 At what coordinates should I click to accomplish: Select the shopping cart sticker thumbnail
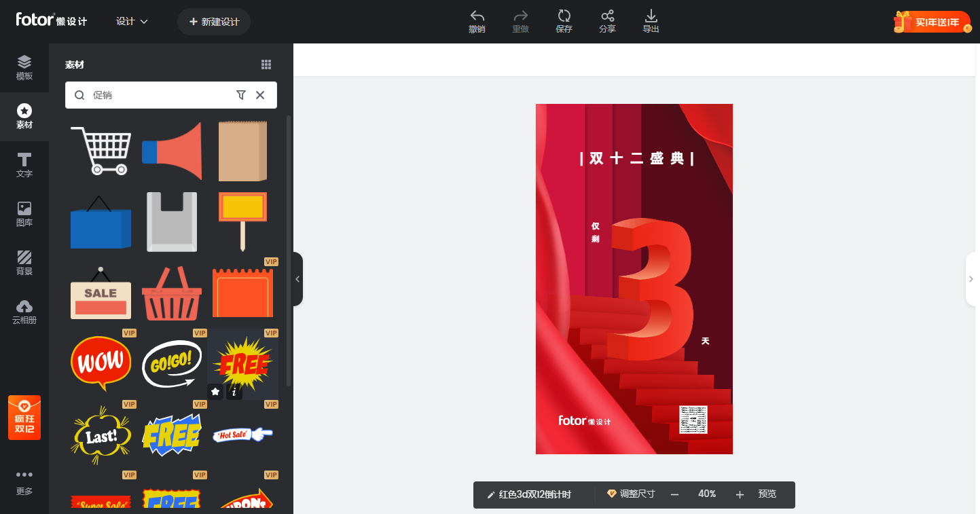(101, 151)
